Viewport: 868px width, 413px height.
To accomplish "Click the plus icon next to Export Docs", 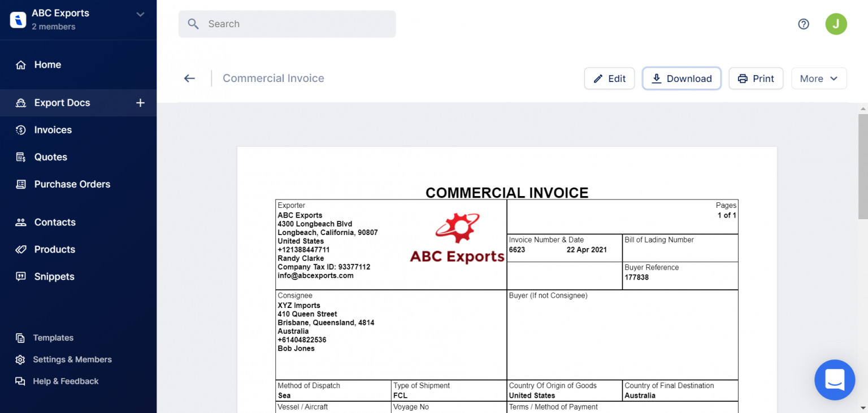I will pos(140,103).
